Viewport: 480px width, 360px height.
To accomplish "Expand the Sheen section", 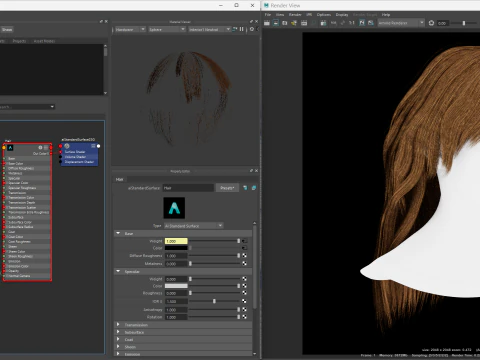I will coord(118,347).
